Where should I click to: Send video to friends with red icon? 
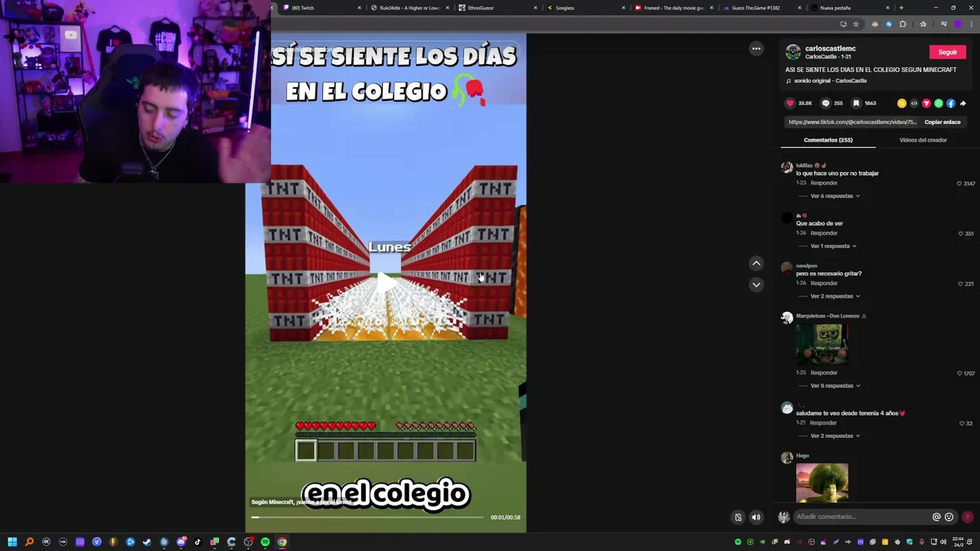pyautogui.click(x=926, y=103)
